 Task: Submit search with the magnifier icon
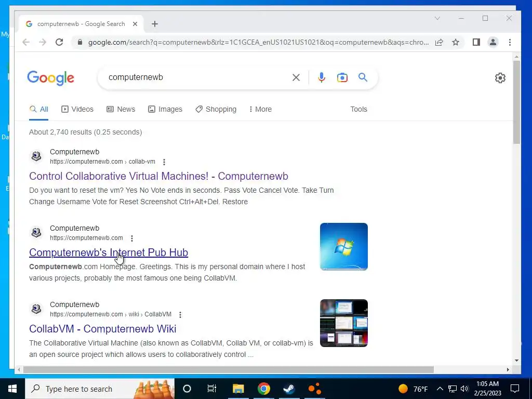pyautogui.click(x=363, y=77)
